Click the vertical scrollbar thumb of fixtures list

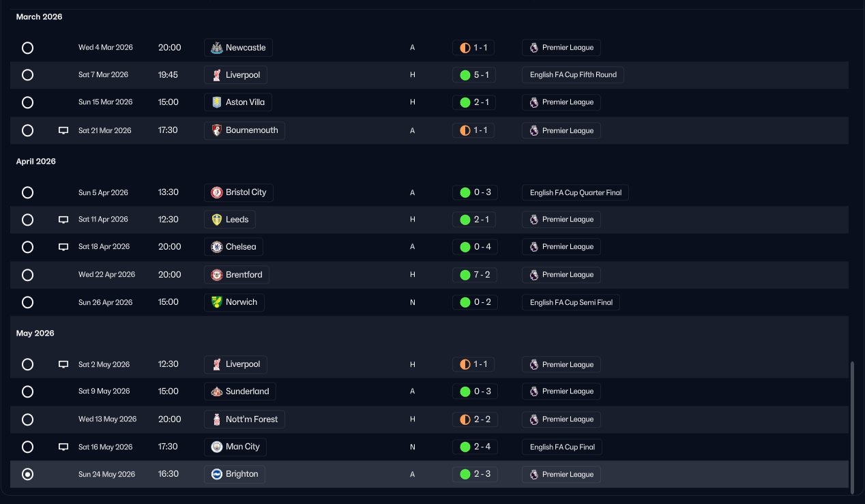tap(852, 426)
